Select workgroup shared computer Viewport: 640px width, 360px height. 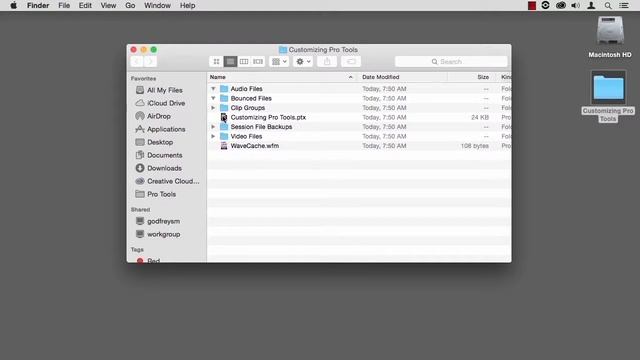tap(163, 234)
